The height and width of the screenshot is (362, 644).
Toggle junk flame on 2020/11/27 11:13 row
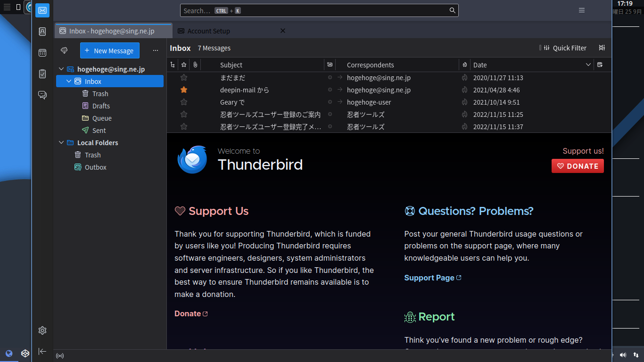[x=464, y=78]
